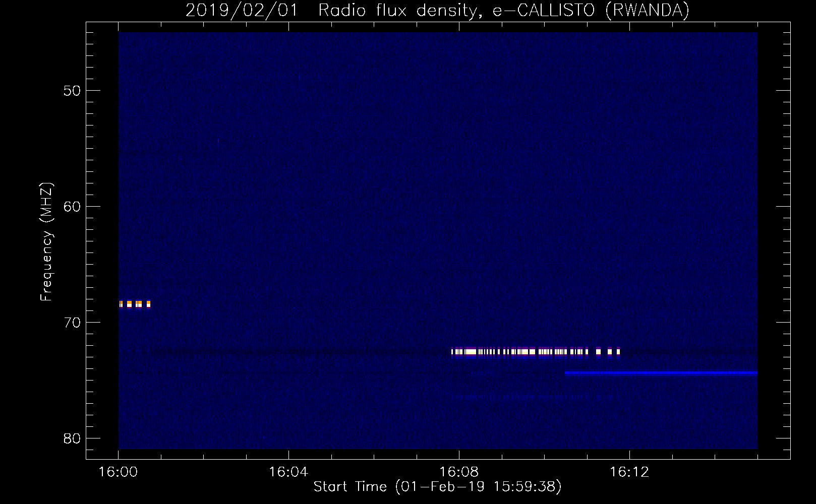Click the 'Frequency (MHZ)' axis label
The height and width of the screenshot is (504, 816).
[46, 242]
